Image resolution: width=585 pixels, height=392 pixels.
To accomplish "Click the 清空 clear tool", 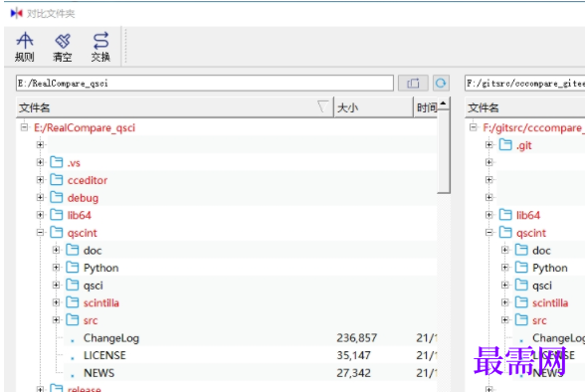I will click(63, 47).
